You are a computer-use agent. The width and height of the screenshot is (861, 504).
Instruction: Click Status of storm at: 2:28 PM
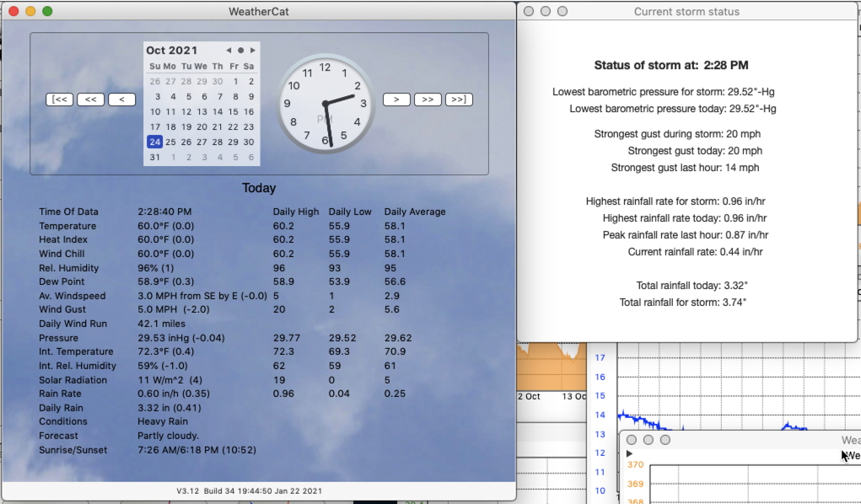coord(671,66)
